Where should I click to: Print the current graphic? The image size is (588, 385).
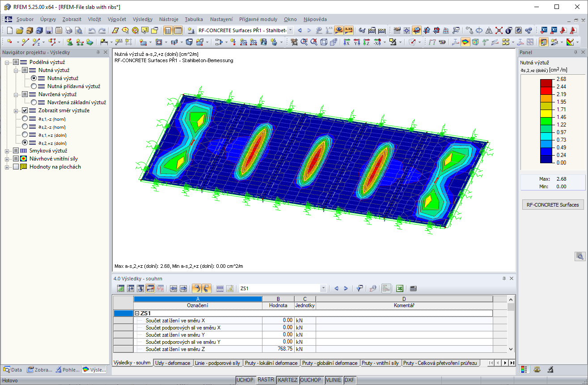click(x=69, y=30)
